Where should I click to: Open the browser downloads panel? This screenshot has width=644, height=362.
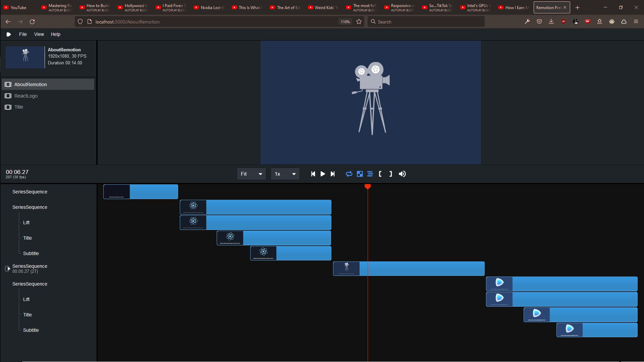(x=551, y=22)
